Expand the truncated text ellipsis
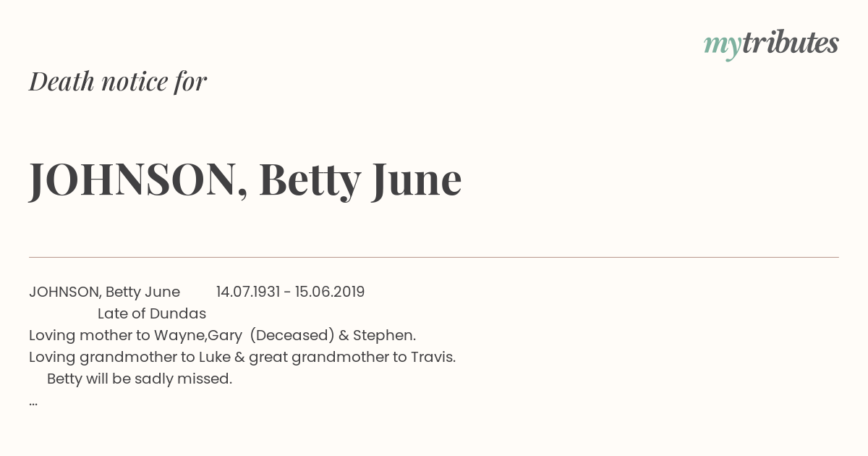 [x=33, y=402]
